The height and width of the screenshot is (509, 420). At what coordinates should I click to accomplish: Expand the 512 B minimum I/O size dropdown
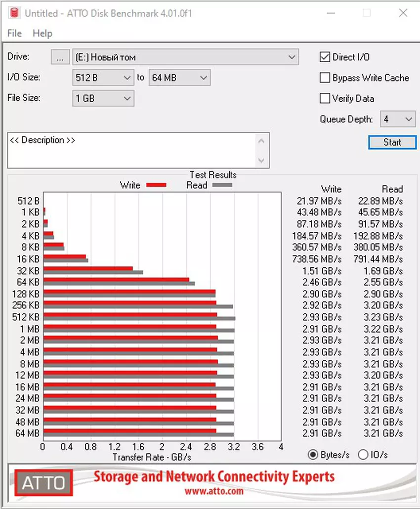coord(103,78)
